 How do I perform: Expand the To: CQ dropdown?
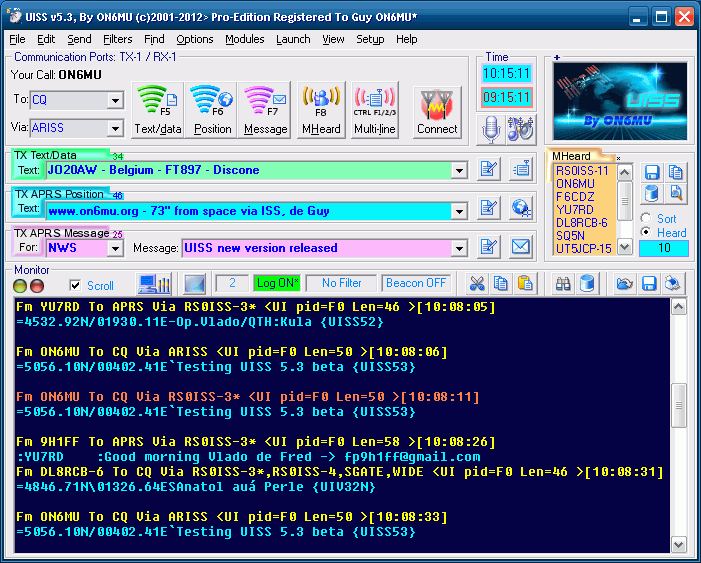coord(115,100)
